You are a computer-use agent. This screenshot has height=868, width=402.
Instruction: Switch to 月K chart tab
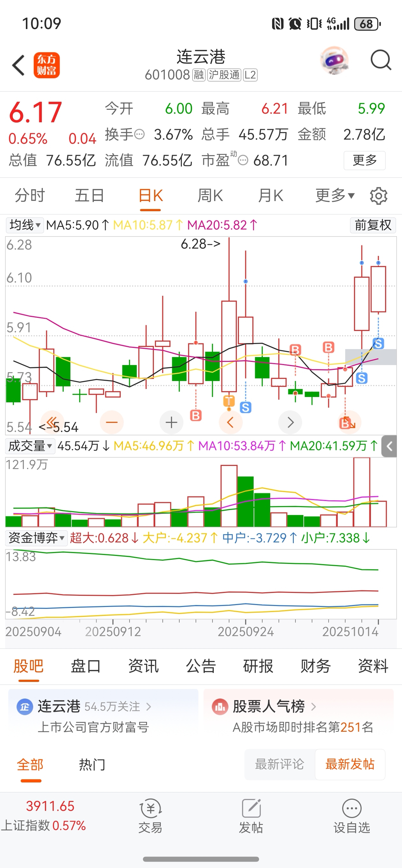pos(271,196)
